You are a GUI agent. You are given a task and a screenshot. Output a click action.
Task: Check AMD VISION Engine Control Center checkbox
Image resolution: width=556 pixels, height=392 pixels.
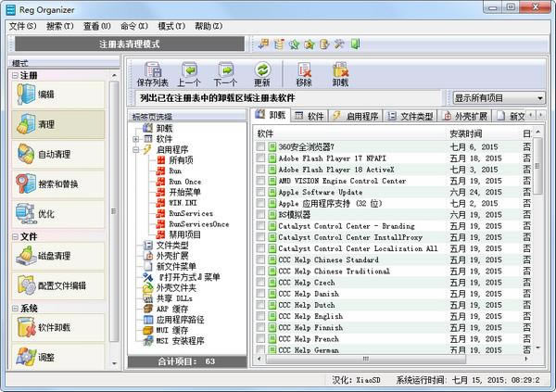[x=260, y=181]
